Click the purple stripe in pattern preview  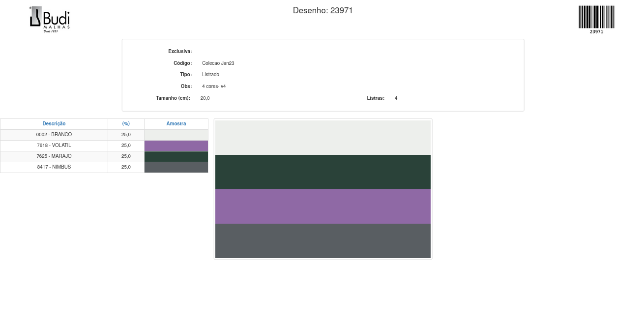(x=323, y=206)
